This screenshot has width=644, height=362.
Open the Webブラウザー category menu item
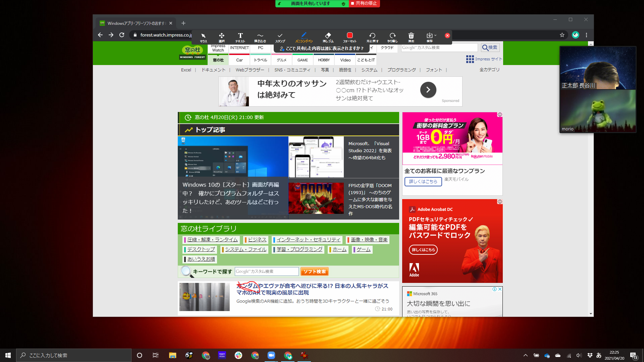click(x=250, y=70)
